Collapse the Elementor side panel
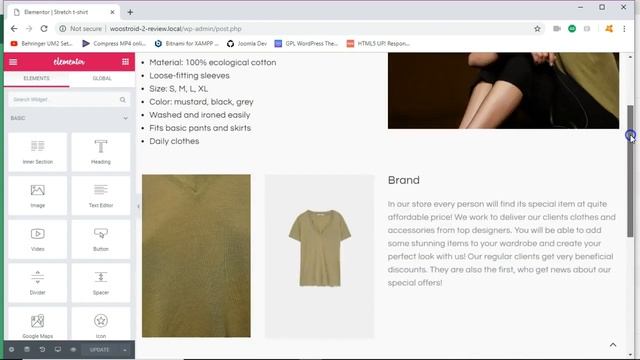Viewport: 640px width, 360px height. [138, 206]
